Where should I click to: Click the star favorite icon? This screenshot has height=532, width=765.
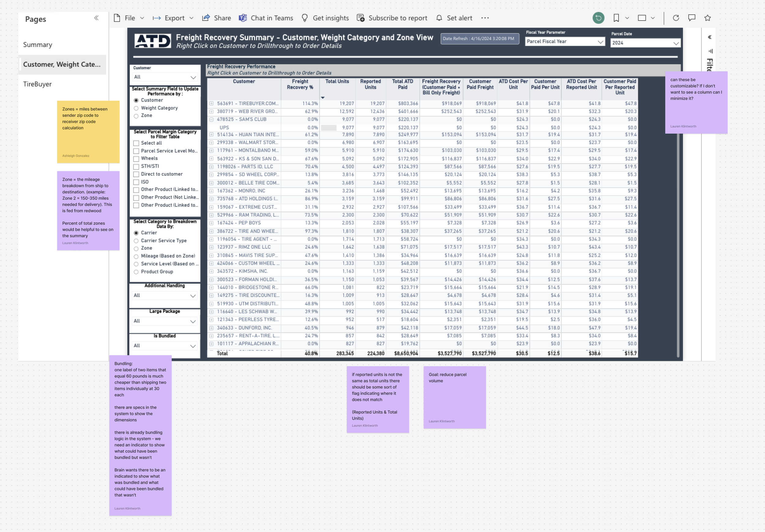(x=707, y=18)
